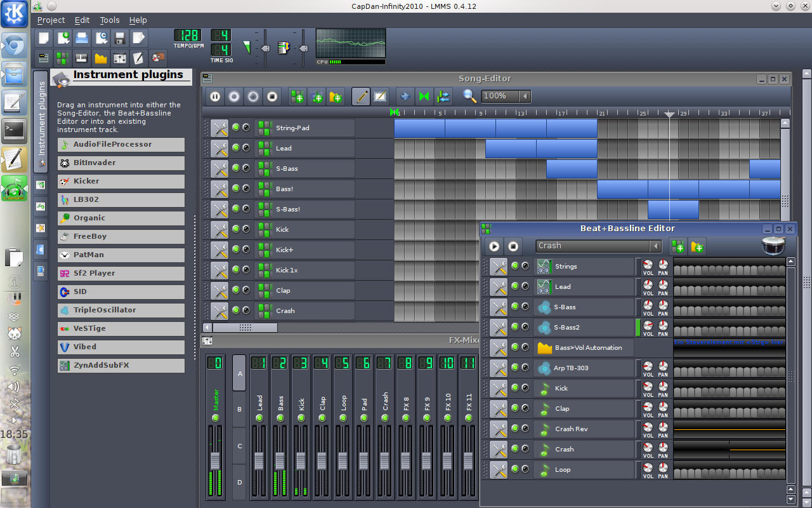The width and height of the screenshot is (812, 508).
Task: Adjust the master volume slider
Action: [x=265, y=49]
